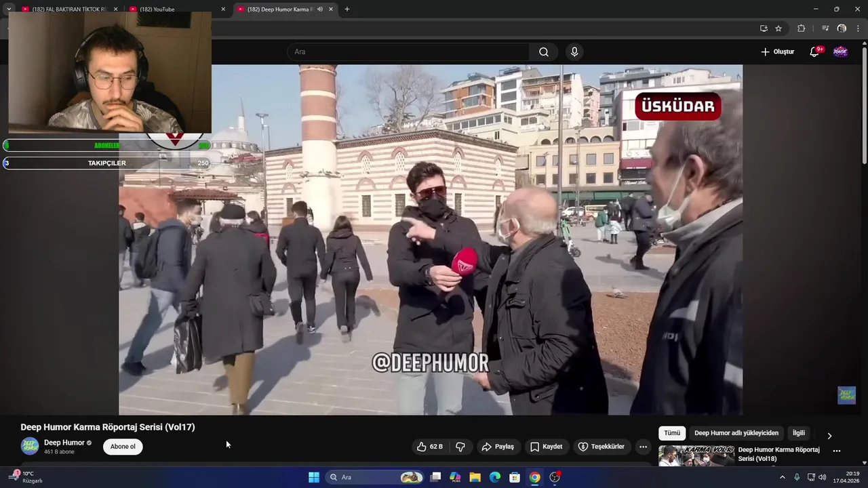Dislike the video with thumbs-down icon
This screenshot has width=868, height=488.
point(460,447)
